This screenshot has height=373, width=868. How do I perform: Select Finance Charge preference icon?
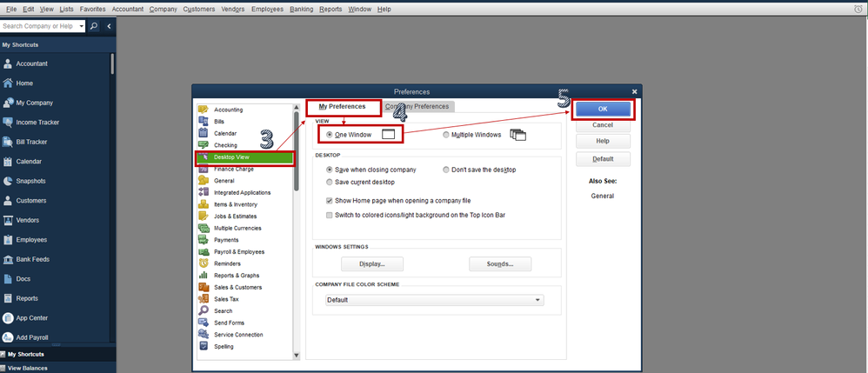click(x=204, y=169)
